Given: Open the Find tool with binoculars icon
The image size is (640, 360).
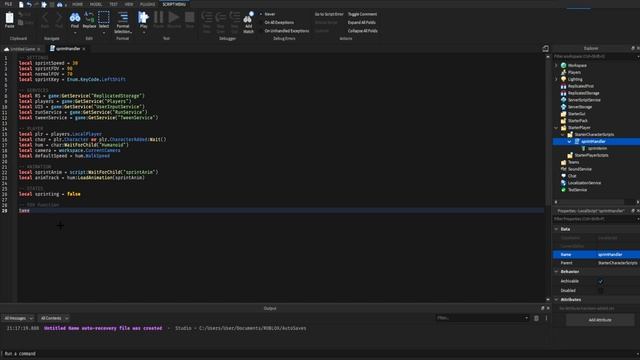Looking at the screenshot, I should 75,18.
